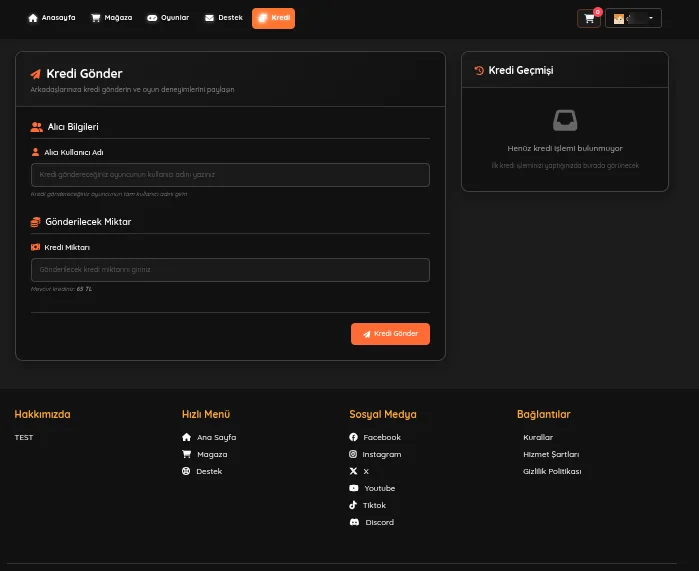This screenshot has width=699, height=571.
Task: Click the Hakkımızda footer heading
Action: pyautogui.click(x=42, y=414)
